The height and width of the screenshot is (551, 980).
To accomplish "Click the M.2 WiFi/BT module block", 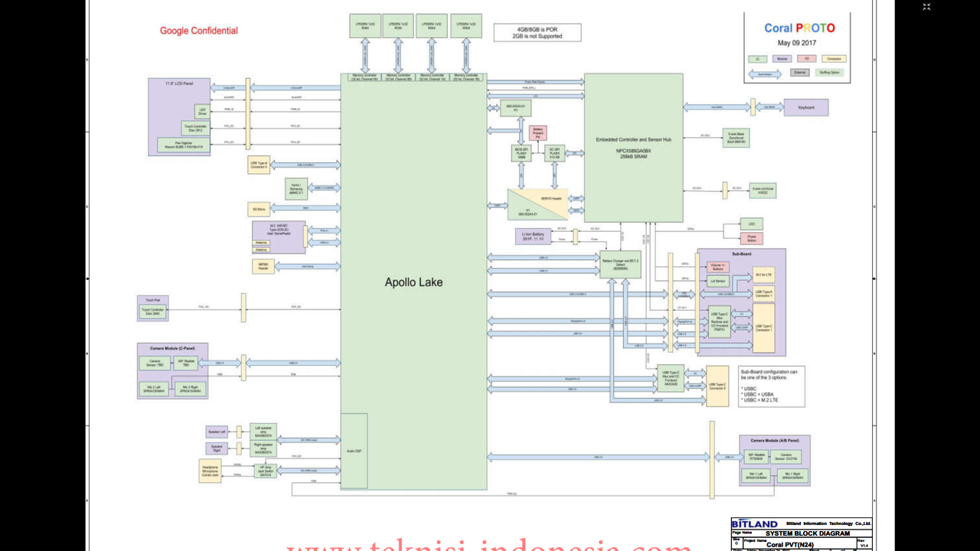I will pos(278,236).
